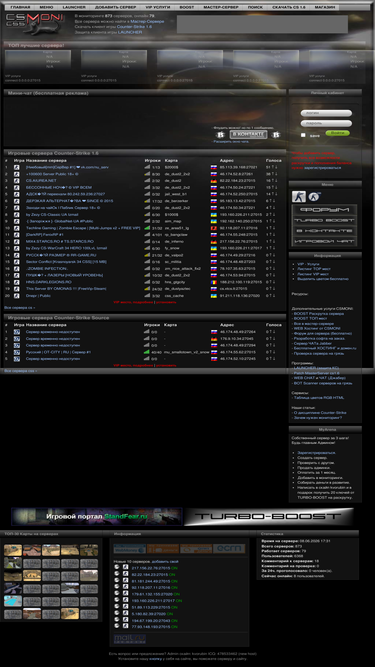Click the bold B icon right of В КОНТАКТЕ
Screen dimensions: 375x667
pyautogui.click(x=276, y=134)
